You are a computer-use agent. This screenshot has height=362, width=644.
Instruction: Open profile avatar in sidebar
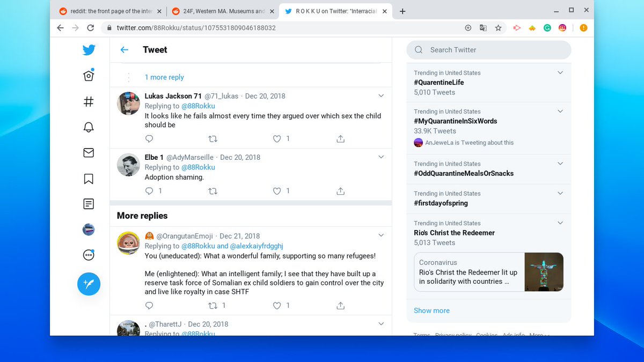point(89,230)
